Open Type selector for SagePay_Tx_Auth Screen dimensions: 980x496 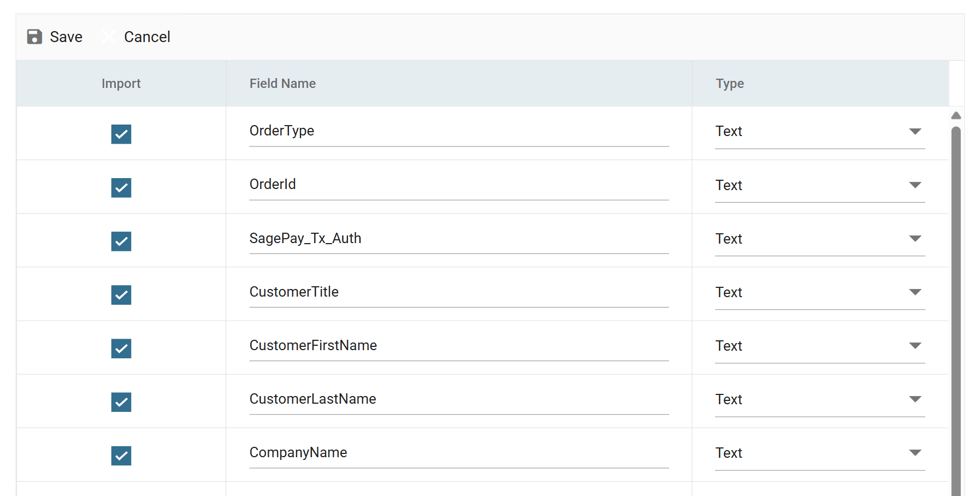point(820,239)
